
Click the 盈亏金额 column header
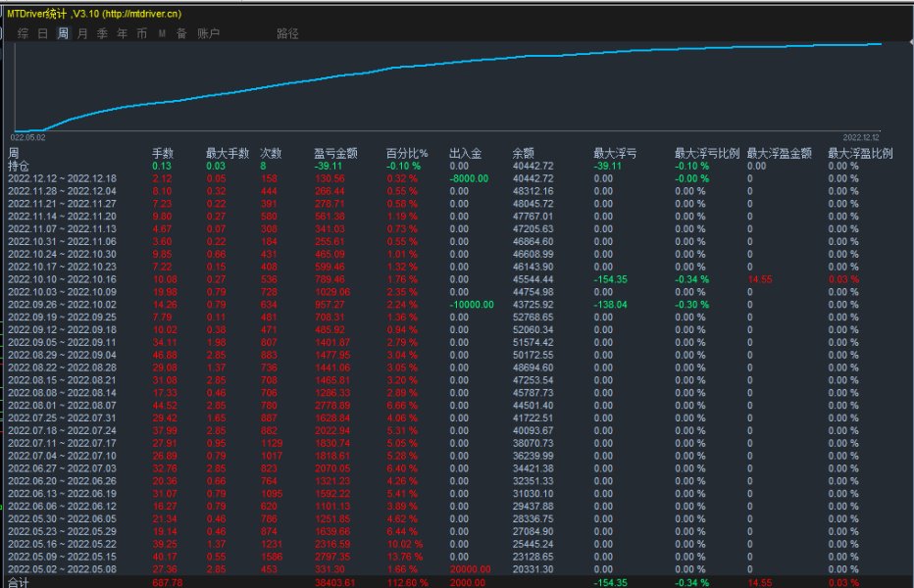(335, 153)
